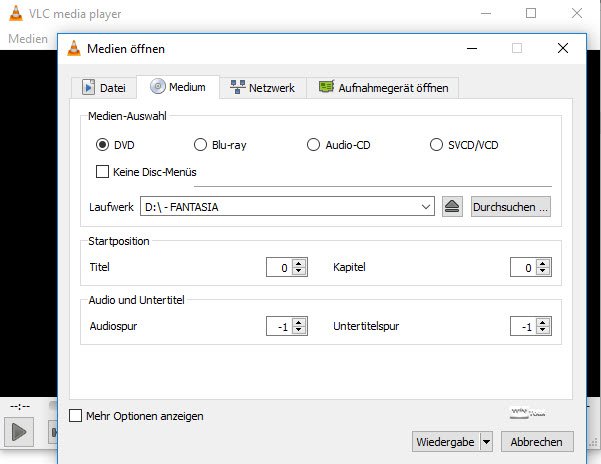The width and height of the screenshot is (601, 464).
Task: Open the Aufnahmegerät öffnen tab
Action: pyautogui.click(x=384, y=88)
